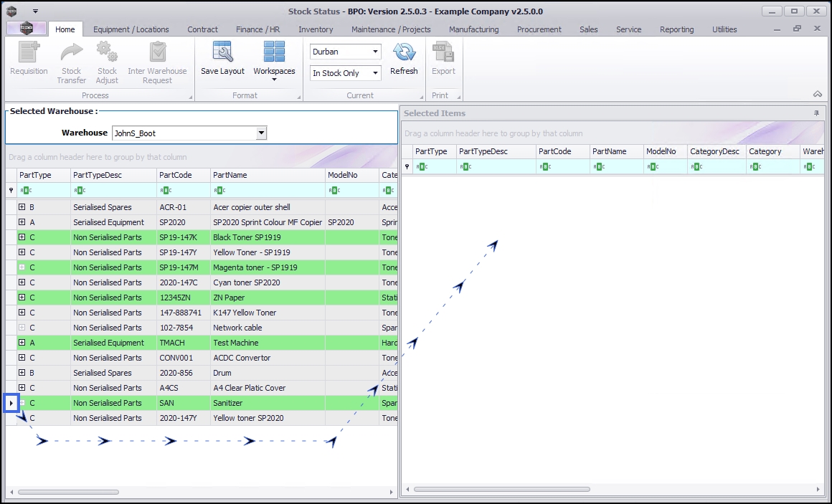This screenshot has height=504, width=832.
Task: Pin the Selected Items panel
Action: (816, 113)
